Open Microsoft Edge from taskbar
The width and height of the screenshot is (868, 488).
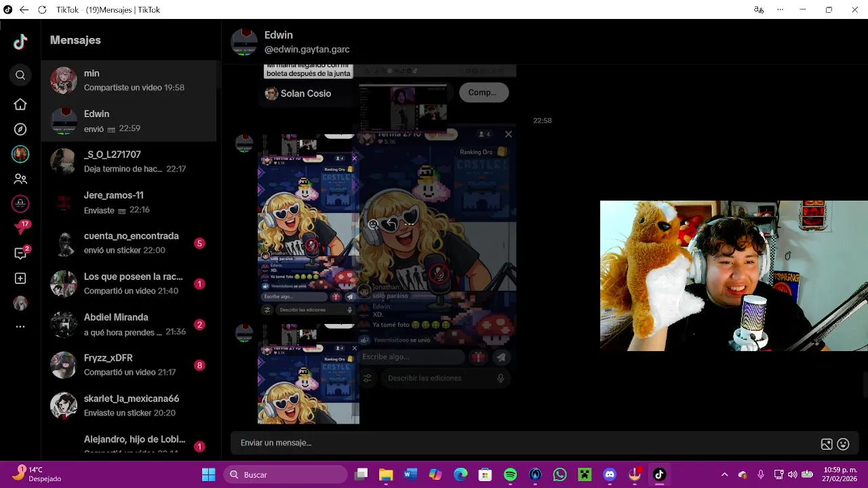click(x=460, y=474)
